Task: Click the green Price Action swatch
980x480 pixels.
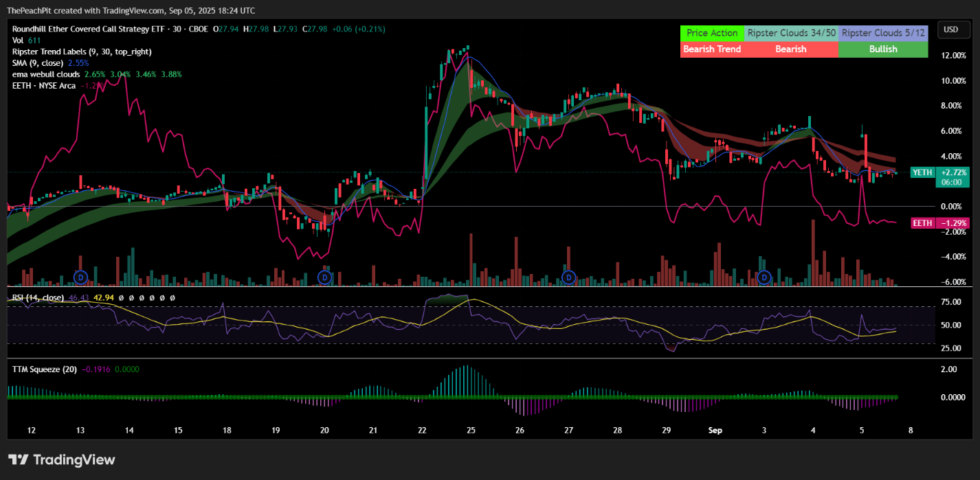Action: pos(711,32)
